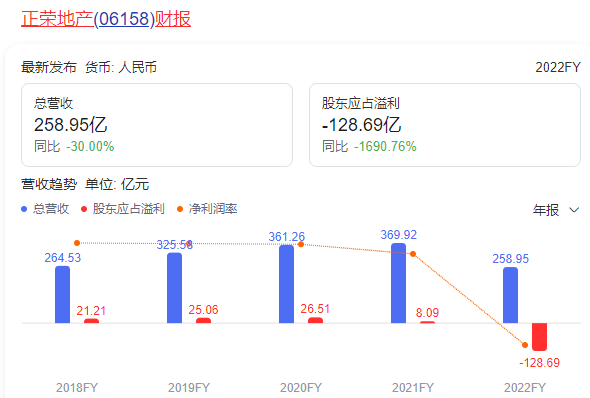Click the 2020FY red profit bar 26.51

315,320
